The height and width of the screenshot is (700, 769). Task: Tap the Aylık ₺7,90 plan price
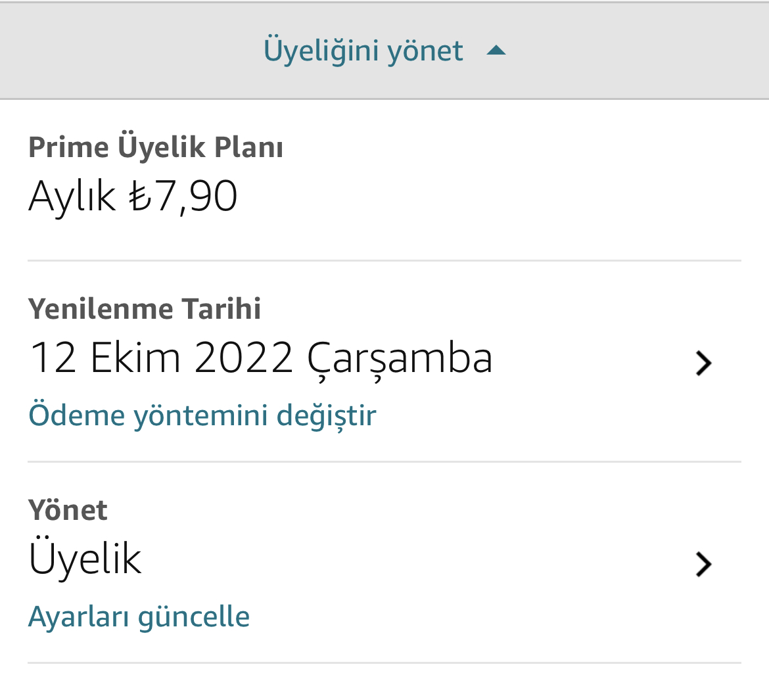pos(133,196)
